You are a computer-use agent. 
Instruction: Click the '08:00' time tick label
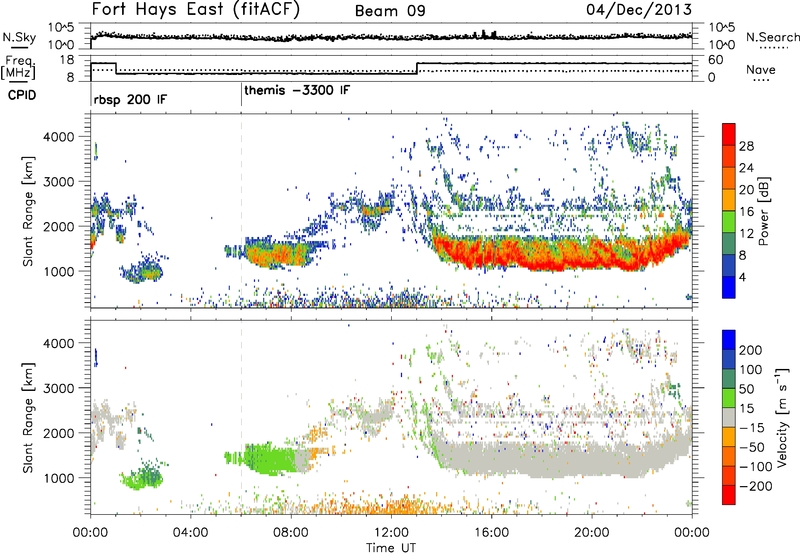pyautogui.click(x=291, y=533)
